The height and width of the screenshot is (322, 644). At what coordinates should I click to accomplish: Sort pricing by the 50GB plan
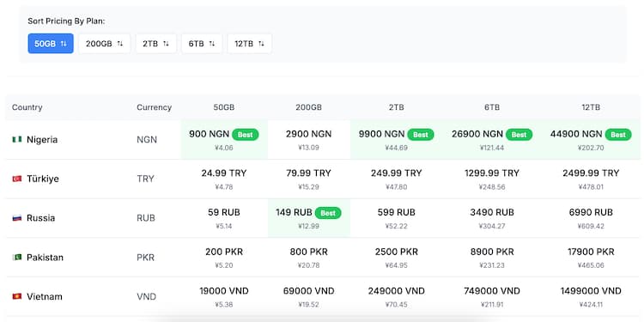51,44
